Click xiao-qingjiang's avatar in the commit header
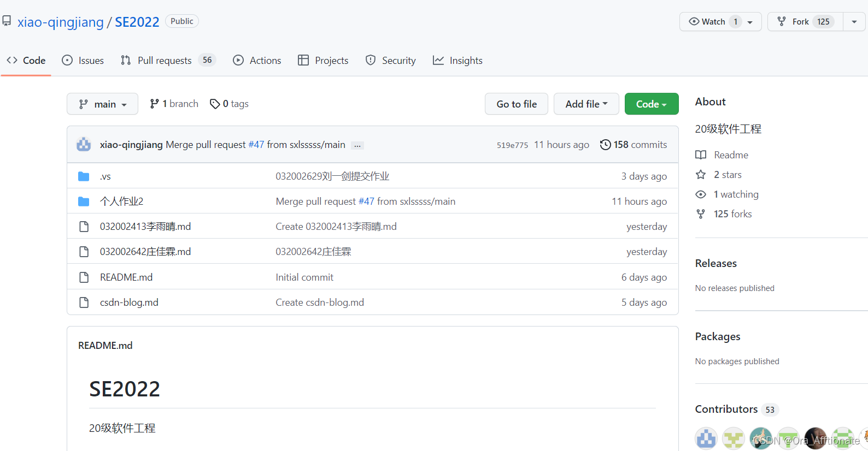Screen dimensions: 868x451 [x=84, y=145]
